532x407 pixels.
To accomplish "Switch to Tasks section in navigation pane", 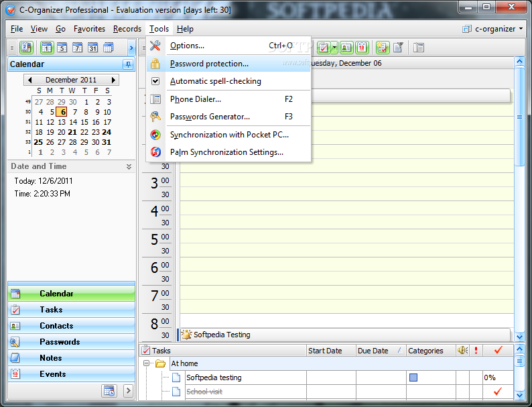I will (71, 310).
